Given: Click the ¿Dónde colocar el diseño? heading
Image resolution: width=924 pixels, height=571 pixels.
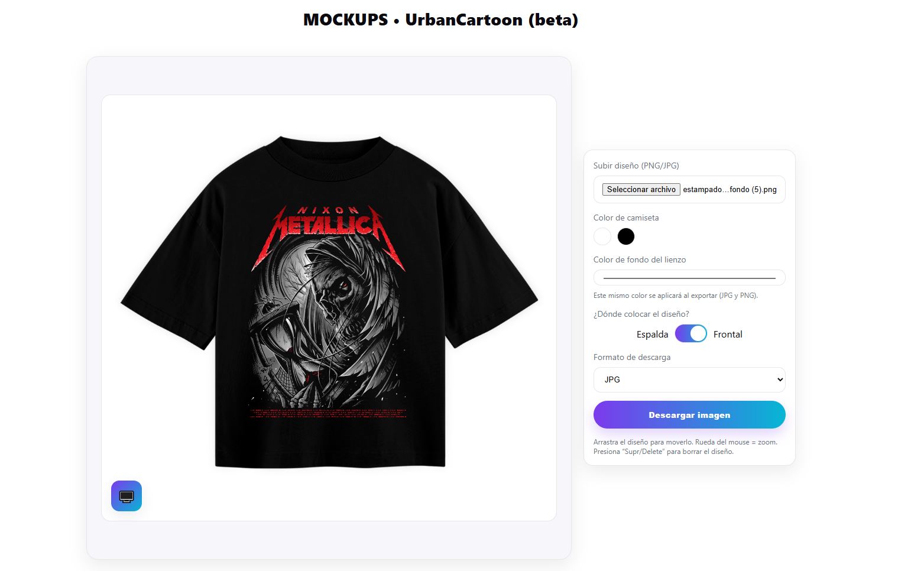Looking at the screenshot, I should [x=641, y=314].
